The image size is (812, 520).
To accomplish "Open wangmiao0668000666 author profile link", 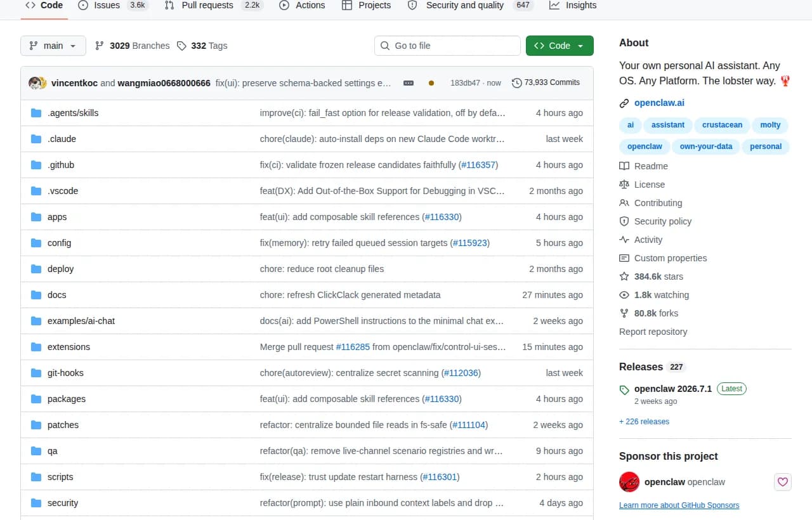I will 164,83.
